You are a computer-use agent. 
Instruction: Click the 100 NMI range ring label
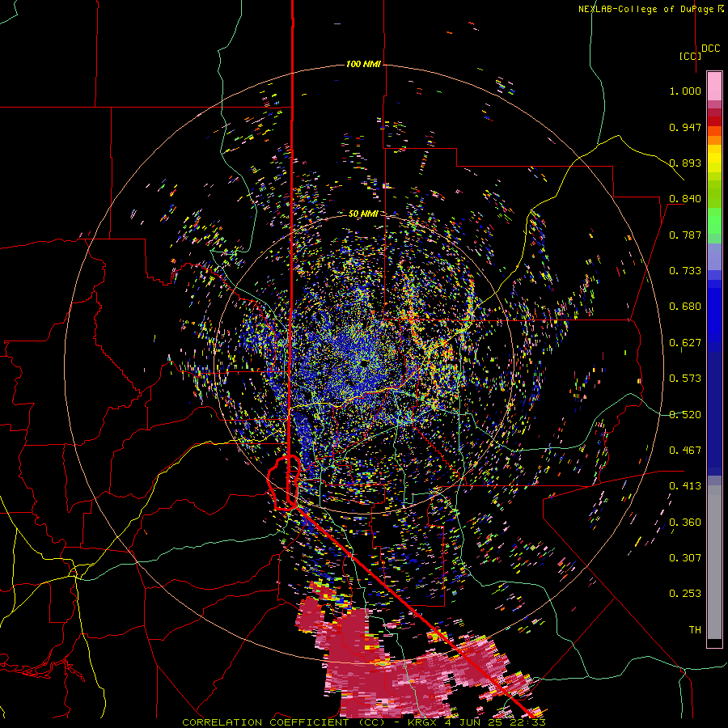click(363, 64)
